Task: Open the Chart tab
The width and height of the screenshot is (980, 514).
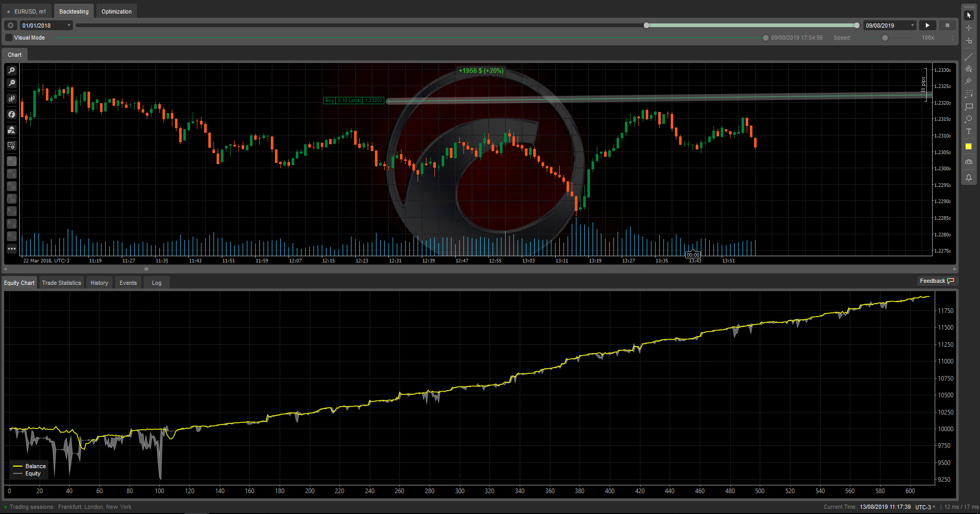Action: pyautogui.click(x=15, y=55)
